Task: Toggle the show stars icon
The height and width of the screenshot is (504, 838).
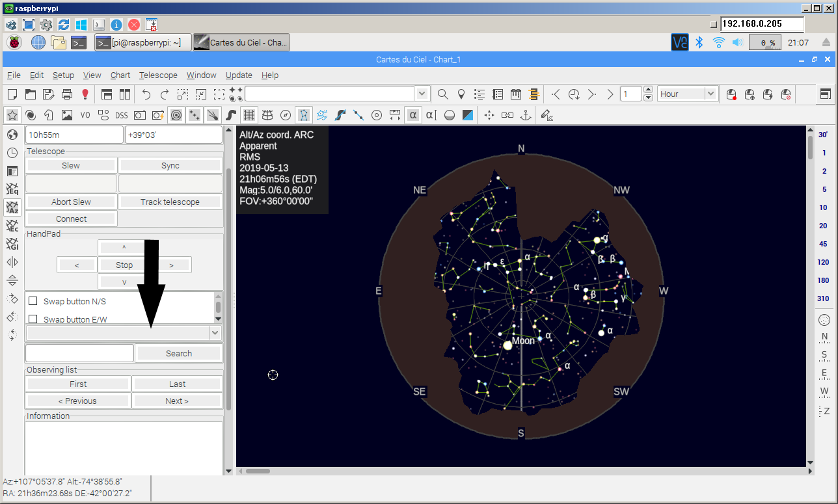Action: pos(12,115)
